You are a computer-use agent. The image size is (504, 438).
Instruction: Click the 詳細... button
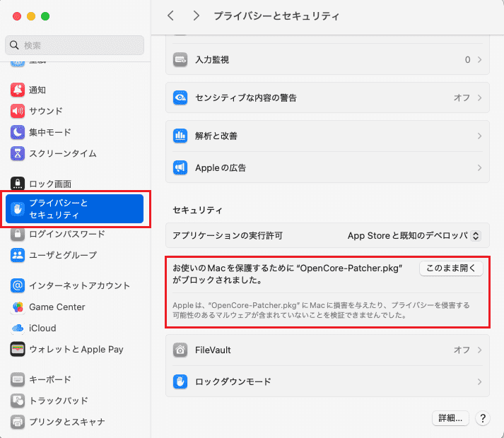point(450,418)
